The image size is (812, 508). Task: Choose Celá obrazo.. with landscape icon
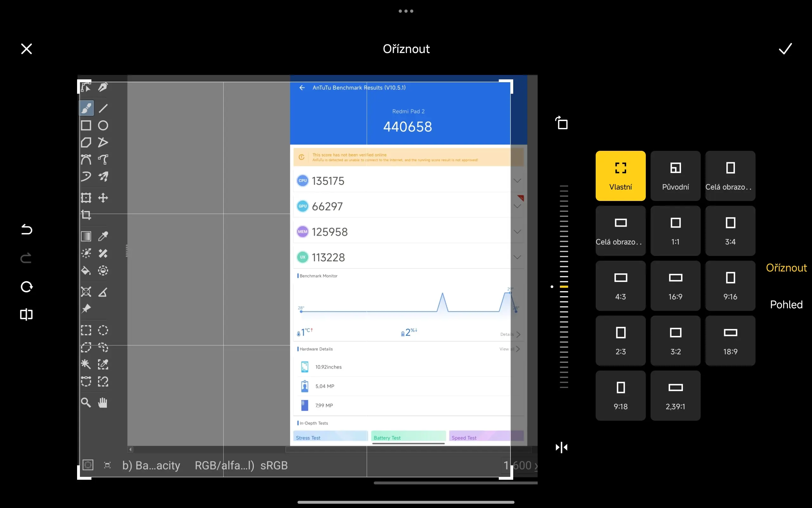click(x=620, y=231)
